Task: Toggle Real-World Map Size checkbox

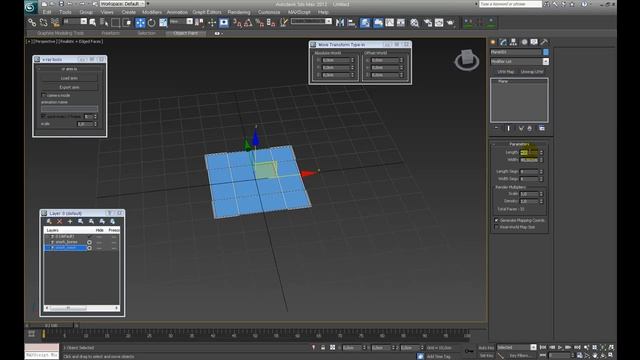Action: tap(496, 227)
